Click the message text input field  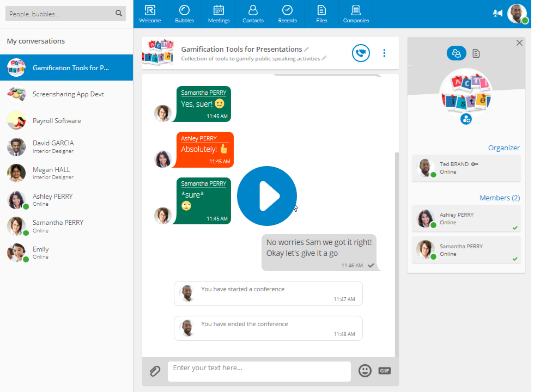point(259,371)
